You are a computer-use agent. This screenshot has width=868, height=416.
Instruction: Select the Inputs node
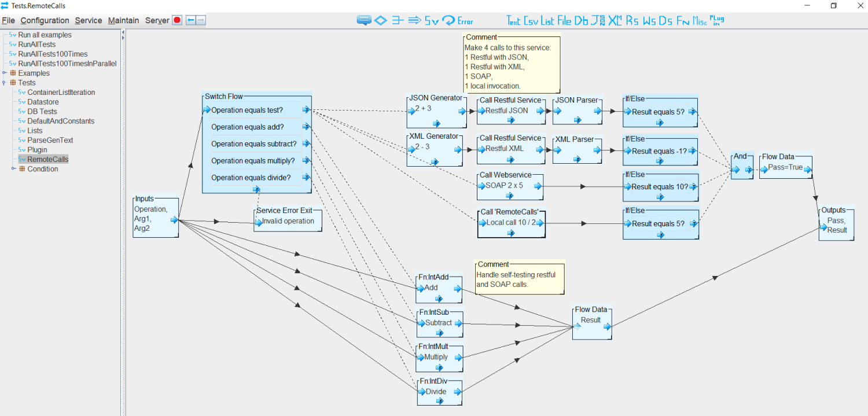click(156, 216)
